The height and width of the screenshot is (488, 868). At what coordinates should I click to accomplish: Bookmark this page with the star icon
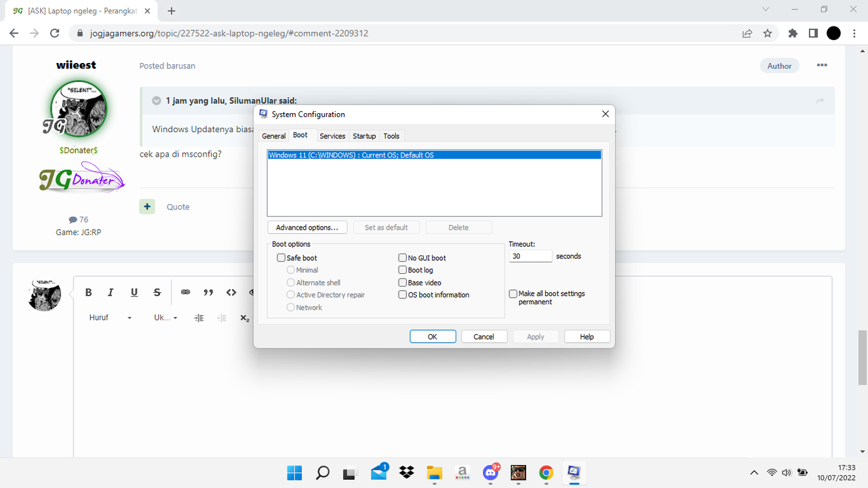pyautogui.click(x=768, y=33)
